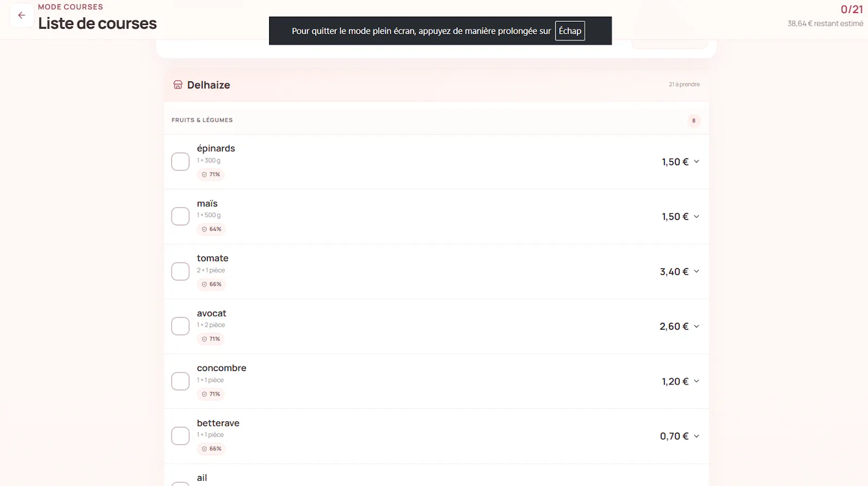Click the avocat item name
The width and height of the screenshot is (868, 486).
coord(212,313)
